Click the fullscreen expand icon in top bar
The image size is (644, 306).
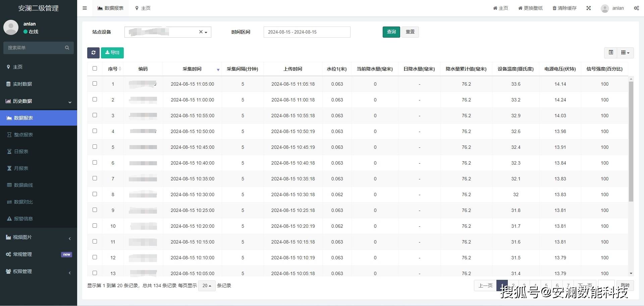[588, 8]
